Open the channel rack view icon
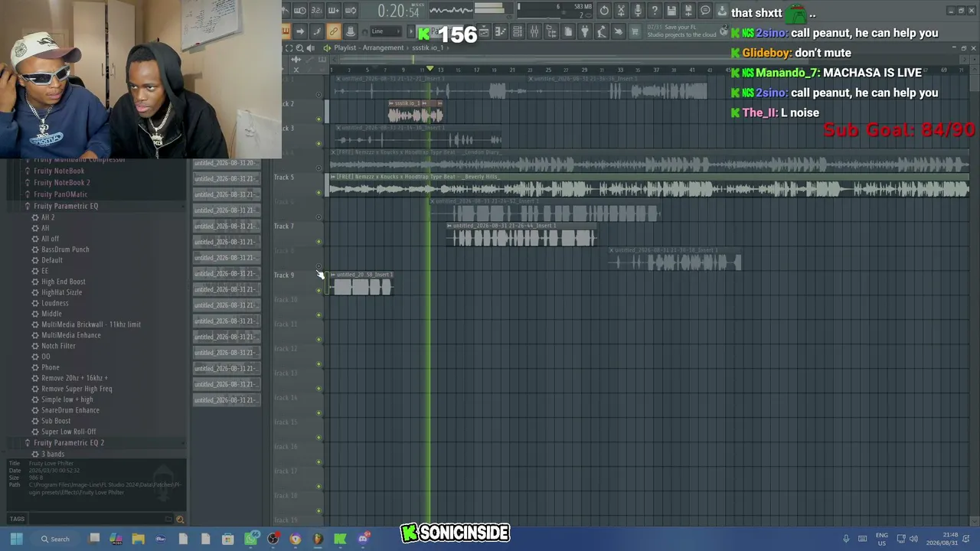The width and height of the screenshot is (980, 551). point(518,31)
